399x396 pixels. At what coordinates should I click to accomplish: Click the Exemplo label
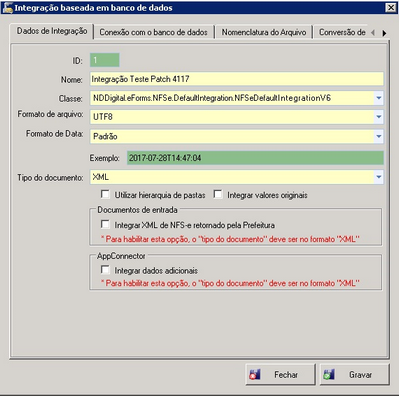pos(104,158)
